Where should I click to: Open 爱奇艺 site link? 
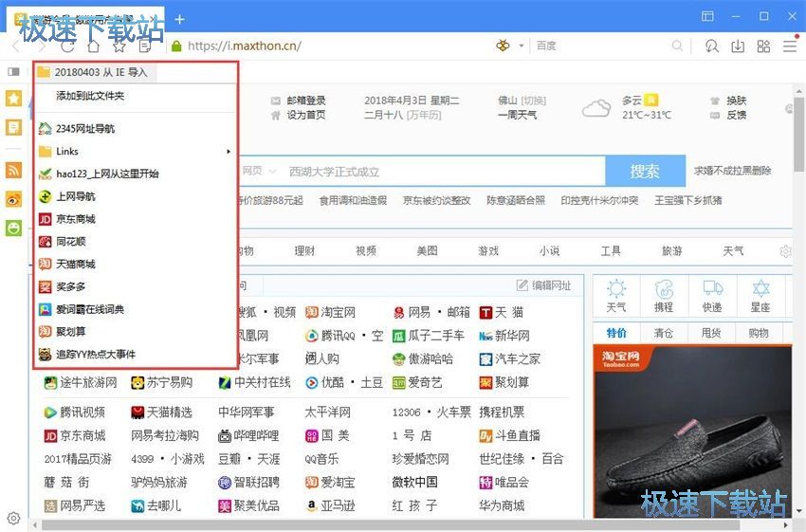point(417,382)
